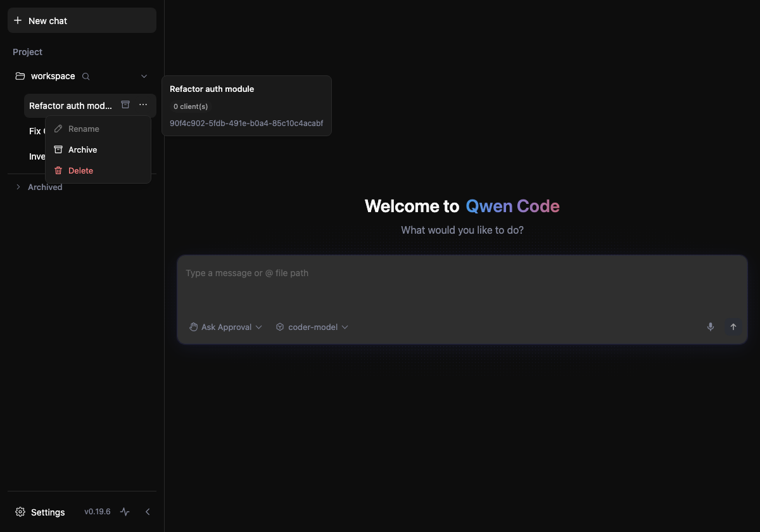Image resolution: width=760 pixels, height=532 pixels.
Task: Click the Settings gear icon
Action: (x=20, y=512)
